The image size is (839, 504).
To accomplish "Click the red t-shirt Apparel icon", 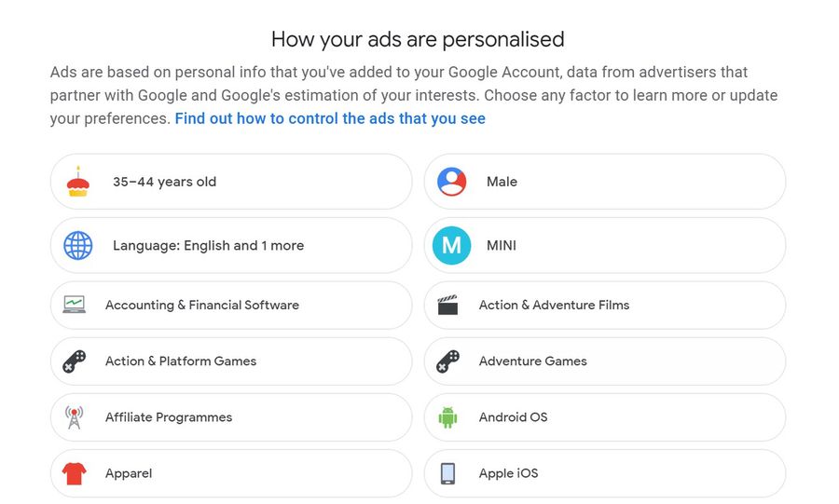I will pyautogui.click(x=75, y=473).
